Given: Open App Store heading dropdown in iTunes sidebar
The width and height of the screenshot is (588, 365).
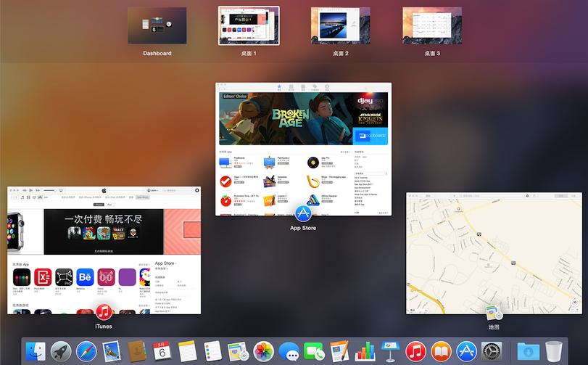Looking at the screenshot, I should click(x=165, y=263).
